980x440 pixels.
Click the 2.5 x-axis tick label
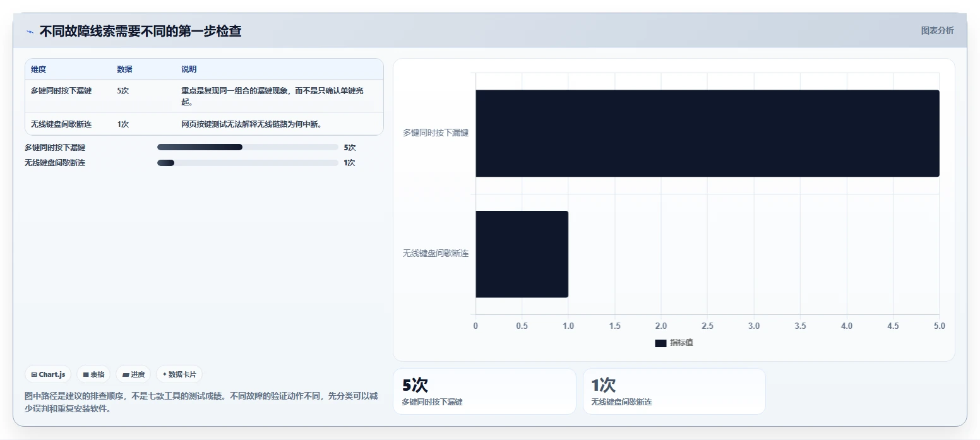point(707,326)
